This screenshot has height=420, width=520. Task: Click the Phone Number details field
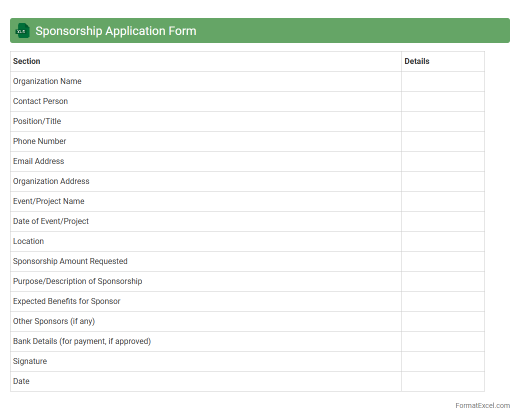point(442,141)
